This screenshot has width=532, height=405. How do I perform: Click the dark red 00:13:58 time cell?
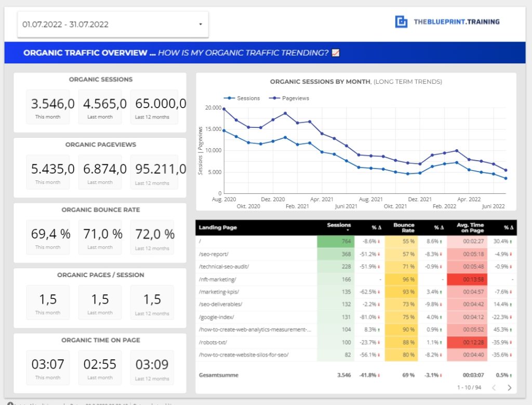467,279
